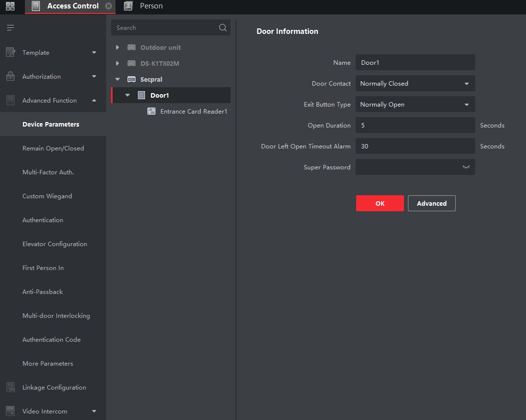
Task: Click the Template sidebar icon
Action: [x=10, y=52]
